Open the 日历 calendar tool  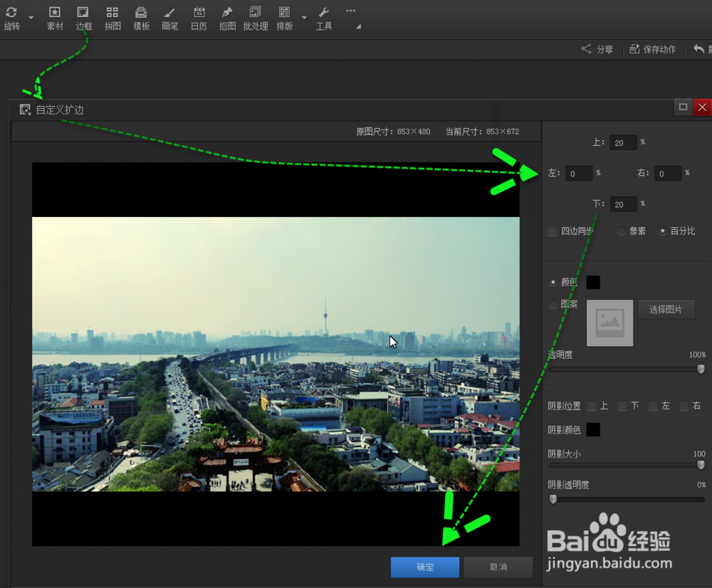pyautogui.click(x=199, y=19)
